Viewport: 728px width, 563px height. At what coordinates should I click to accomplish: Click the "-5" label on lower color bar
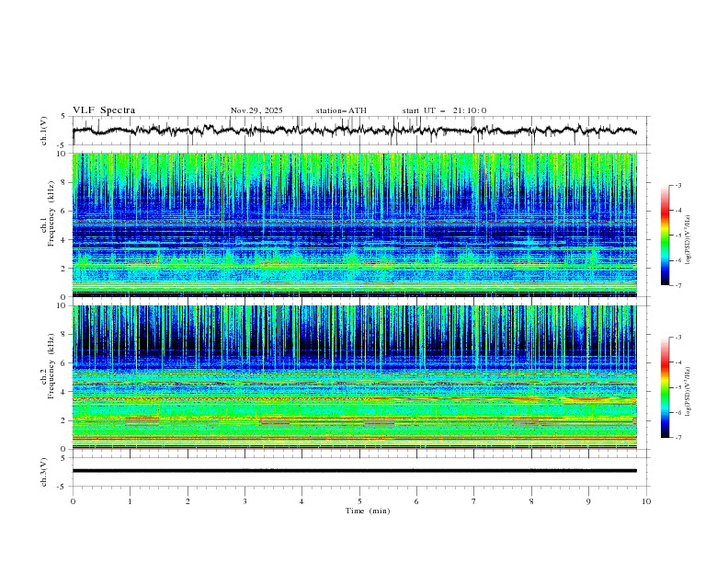[x=678, y=387]
